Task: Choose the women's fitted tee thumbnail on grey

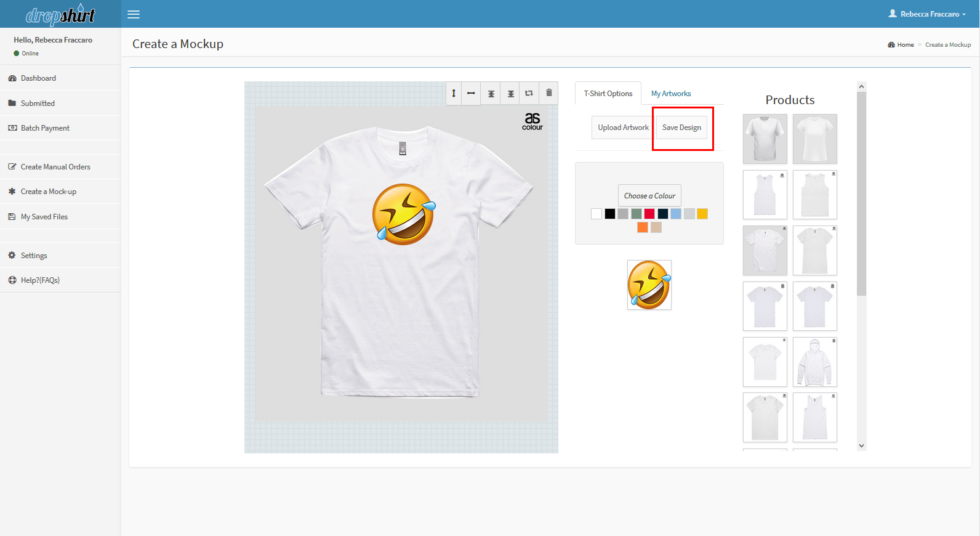Action: pos(815,139)
